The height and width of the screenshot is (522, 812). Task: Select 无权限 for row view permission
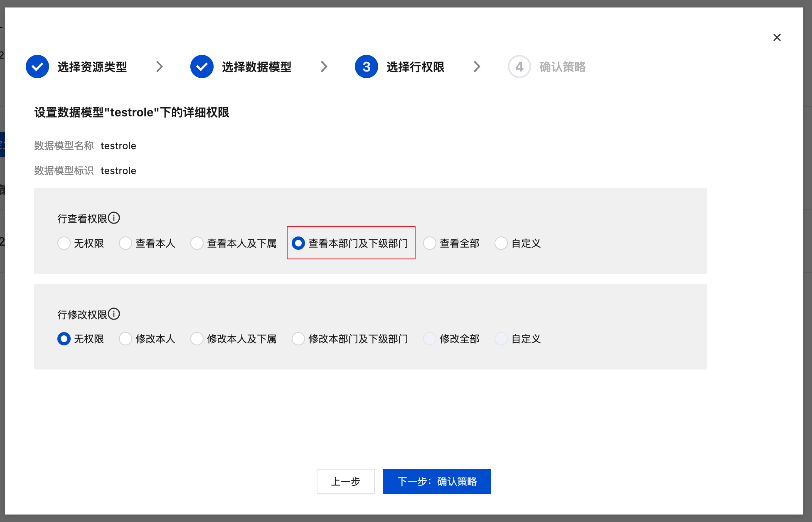[64, 243]
